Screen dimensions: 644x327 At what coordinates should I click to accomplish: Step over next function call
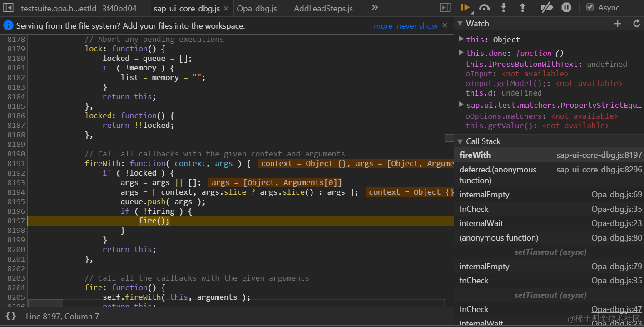tap(485, 7)
